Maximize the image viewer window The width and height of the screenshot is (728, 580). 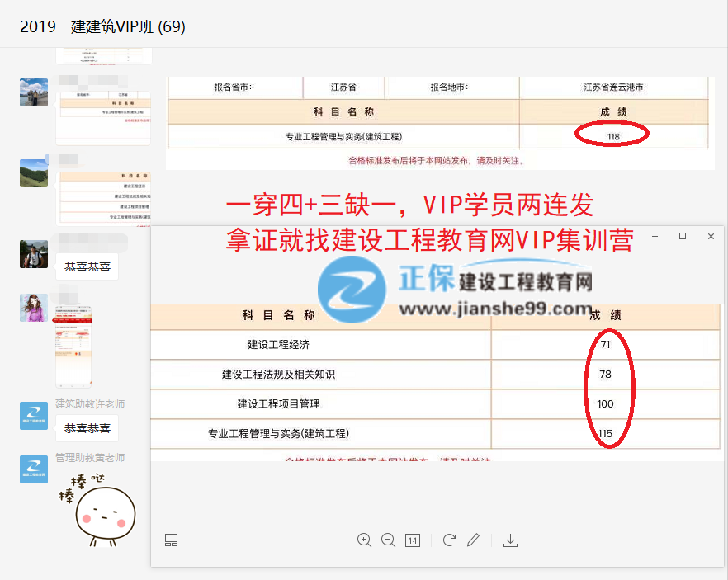pos(683,237)
